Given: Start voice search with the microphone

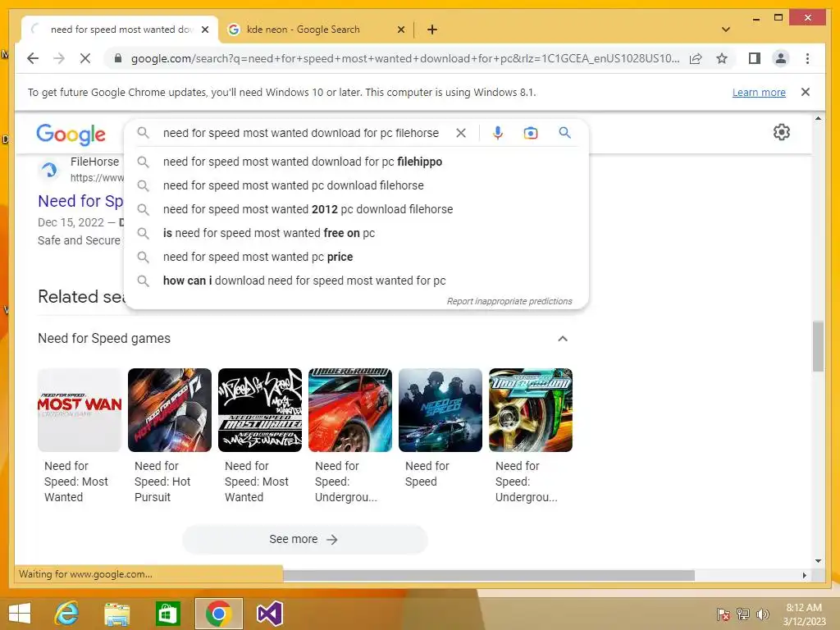Looking at the screenshot, I should click(498, 133).
